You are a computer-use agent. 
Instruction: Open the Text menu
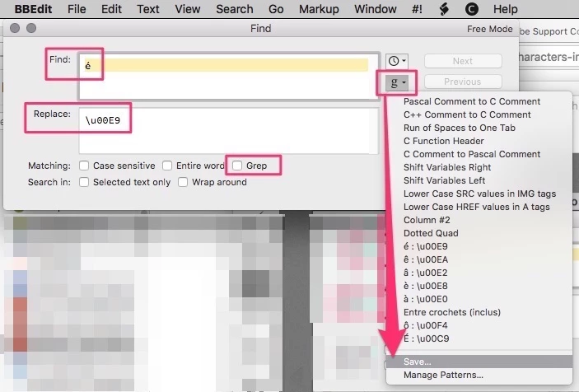(148, 9)
